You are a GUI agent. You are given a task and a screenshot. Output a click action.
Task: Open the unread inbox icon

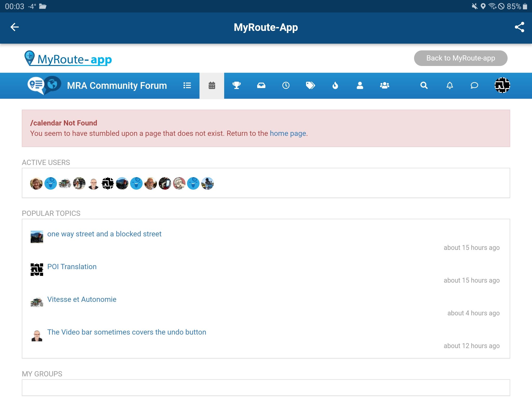(x=261, y=85)
